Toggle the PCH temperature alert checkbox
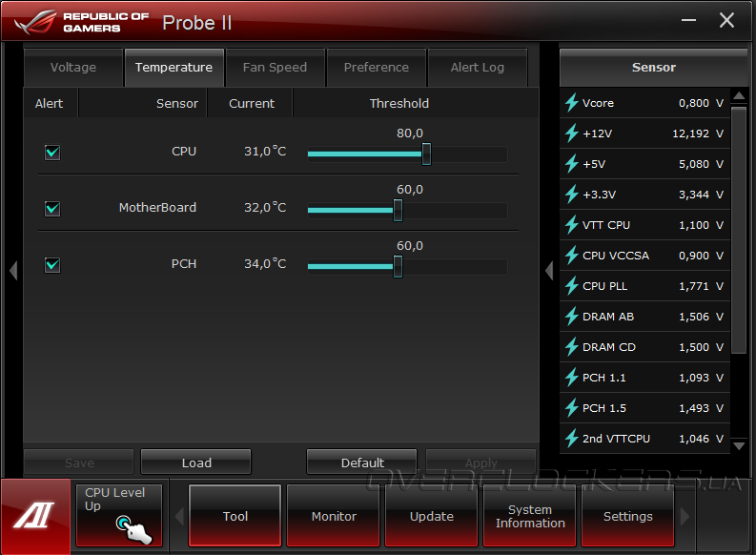 point(52,265)
